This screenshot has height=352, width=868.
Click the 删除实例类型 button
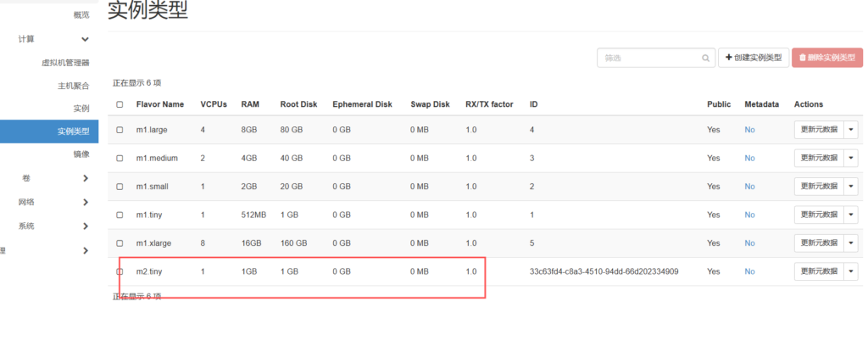(x=826, y=58)
